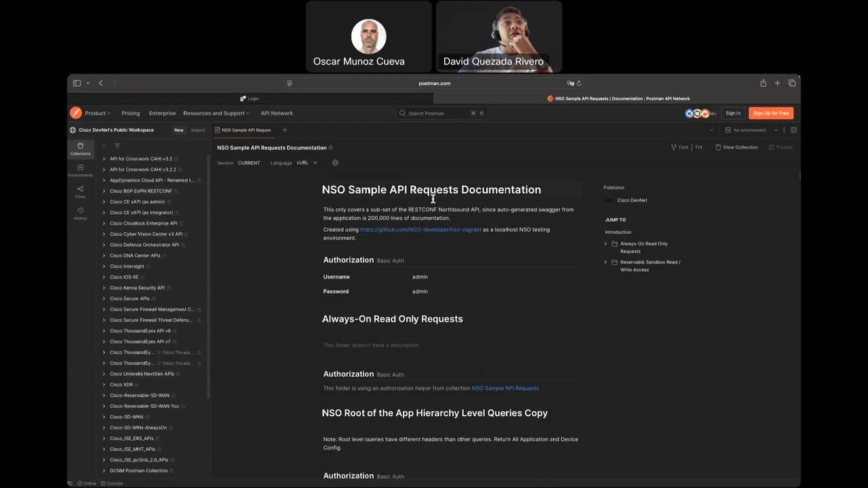Open the github nso-vagrant link
The image size is (868, 488).
[420, 230]
